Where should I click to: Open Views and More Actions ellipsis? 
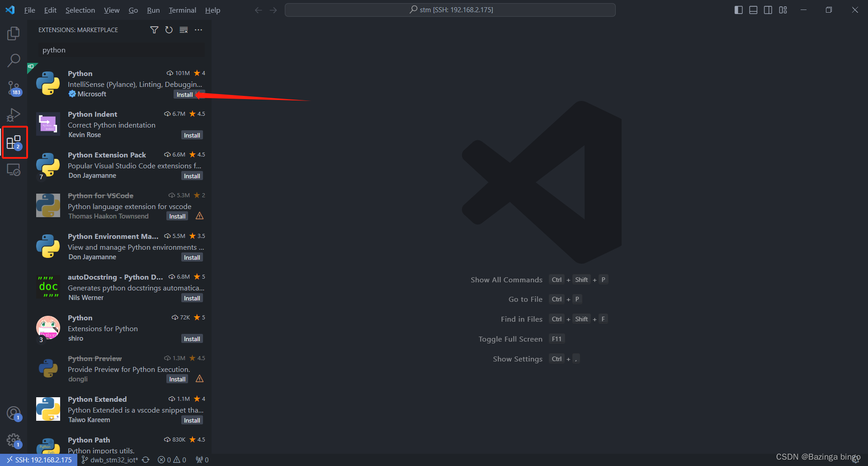198,30
